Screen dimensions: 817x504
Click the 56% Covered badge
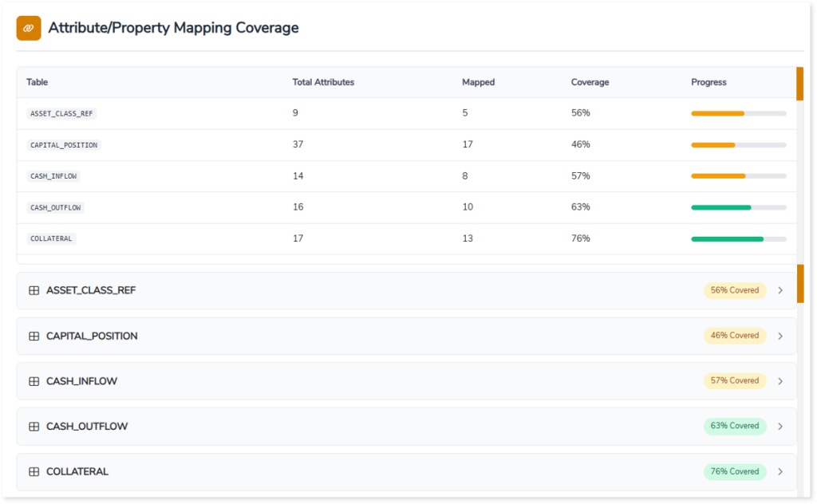coord(734,290)
